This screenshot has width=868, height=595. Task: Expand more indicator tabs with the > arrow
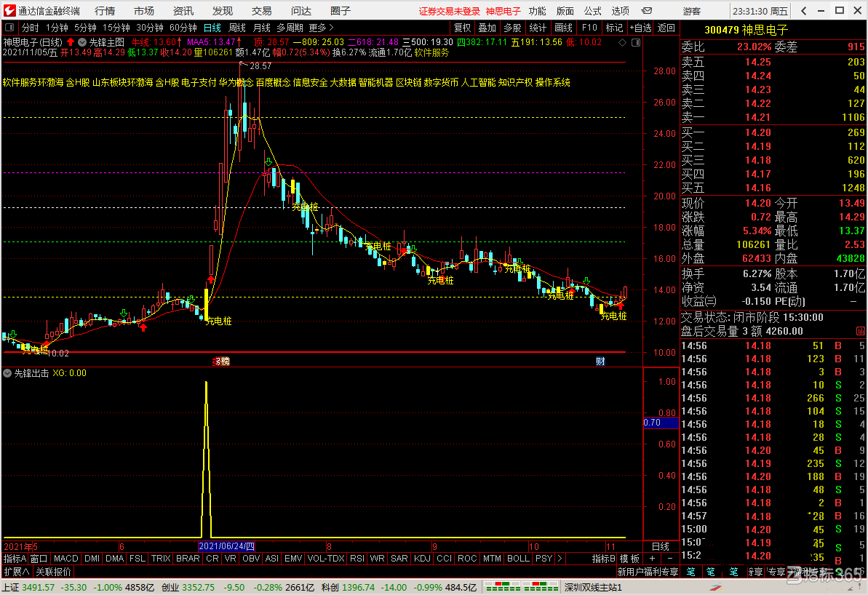[x=560, y=559]
